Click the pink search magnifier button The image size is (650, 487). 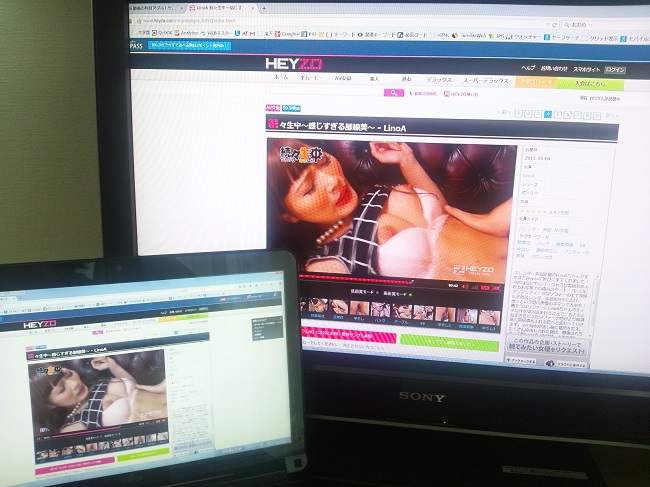coord(393,93)
